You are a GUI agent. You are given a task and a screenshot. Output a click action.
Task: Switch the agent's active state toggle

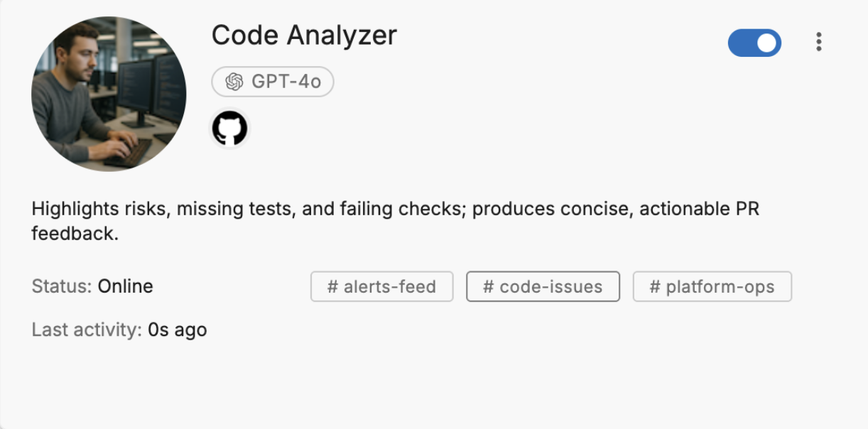pos(755,43)
